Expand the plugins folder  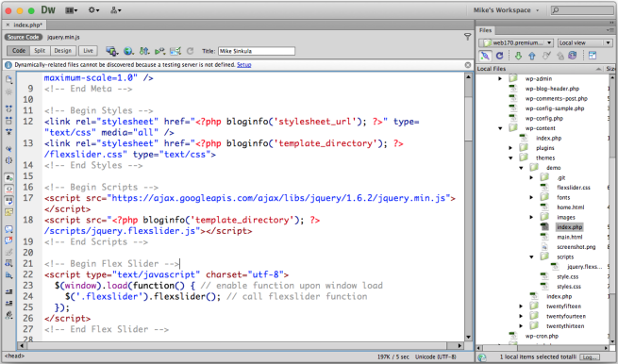tap(510, 148)
